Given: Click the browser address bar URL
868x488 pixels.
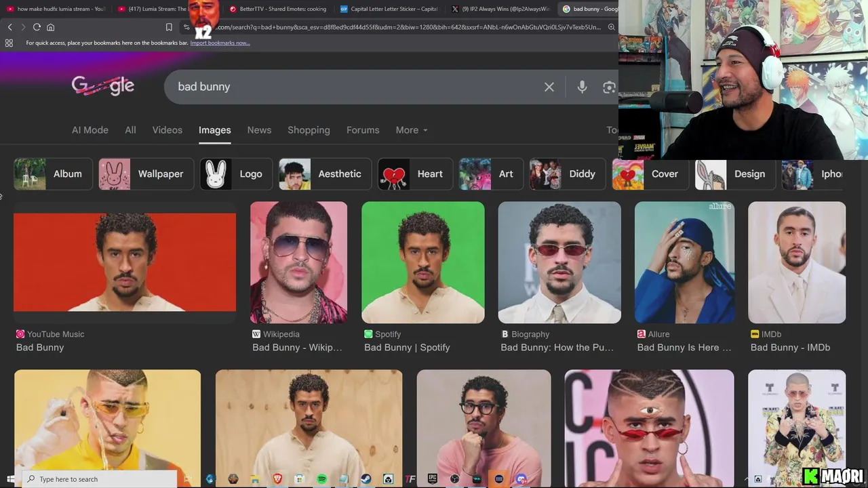Looking at the screenshot, I should point(407,27).
